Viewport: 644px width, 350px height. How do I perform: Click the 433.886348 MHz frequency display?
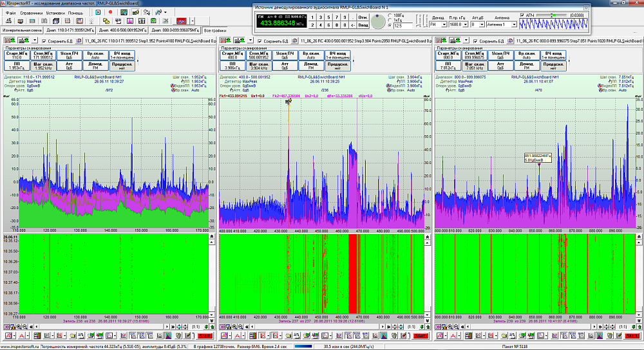(278, 23)
